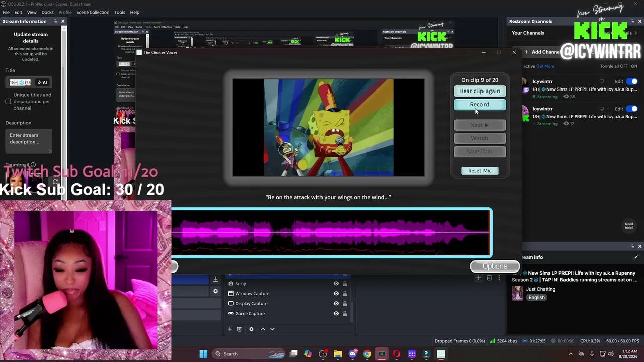
Task: Click the recording waveform display
Action: 331,233
